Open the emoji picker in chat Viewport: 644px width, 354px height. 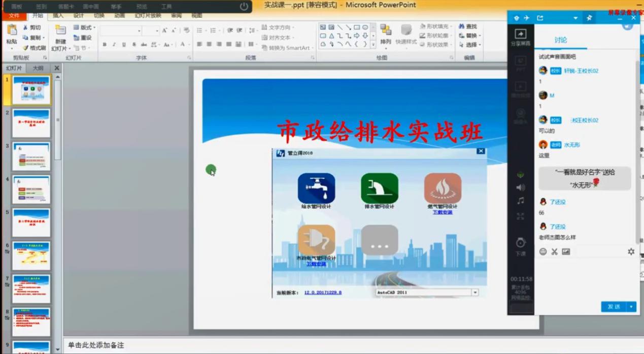pos(543,251)
